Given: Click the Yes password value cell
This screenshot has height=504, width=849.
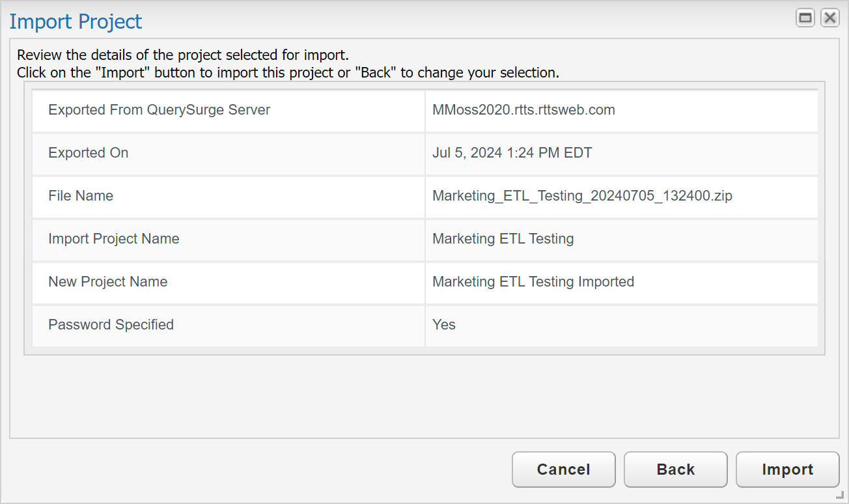Looking at the screenshot, I should point(444,325).
